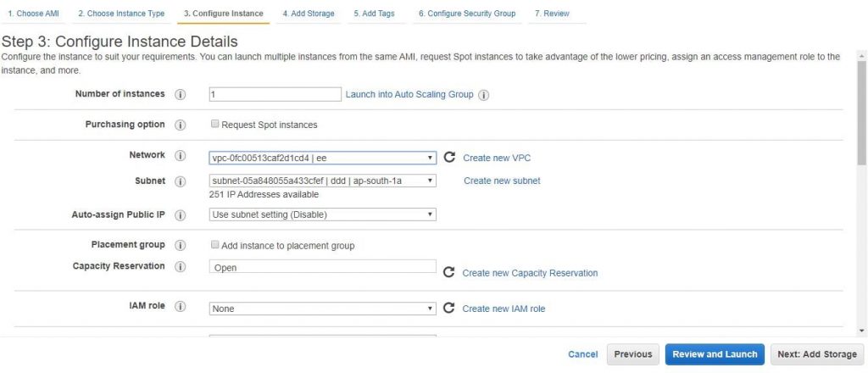Click Next: Add Storage button
868x373 pixels.
(816, 354)
